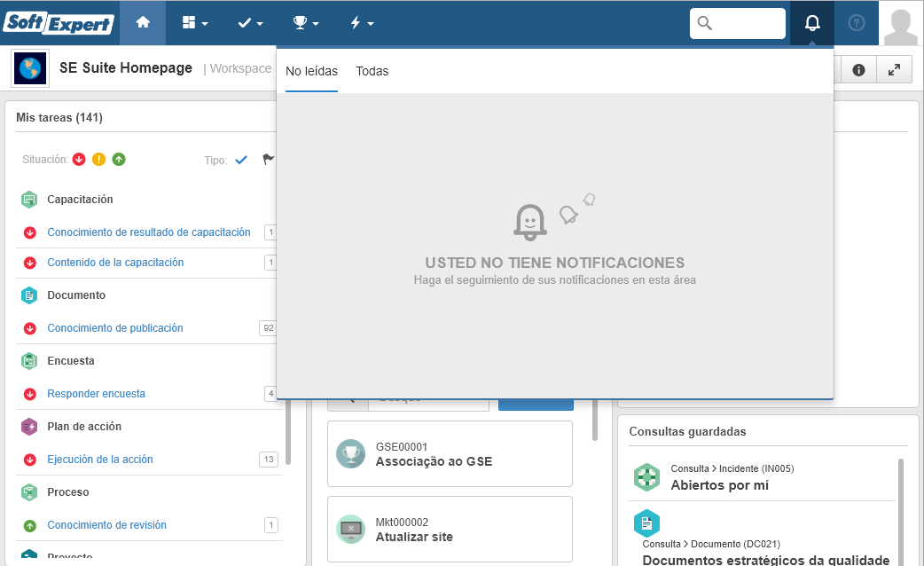Image resolution: width=924 pixels, height=566 pixels.
Task: Close notifications via the bell icon
Action: pos(812,23)
